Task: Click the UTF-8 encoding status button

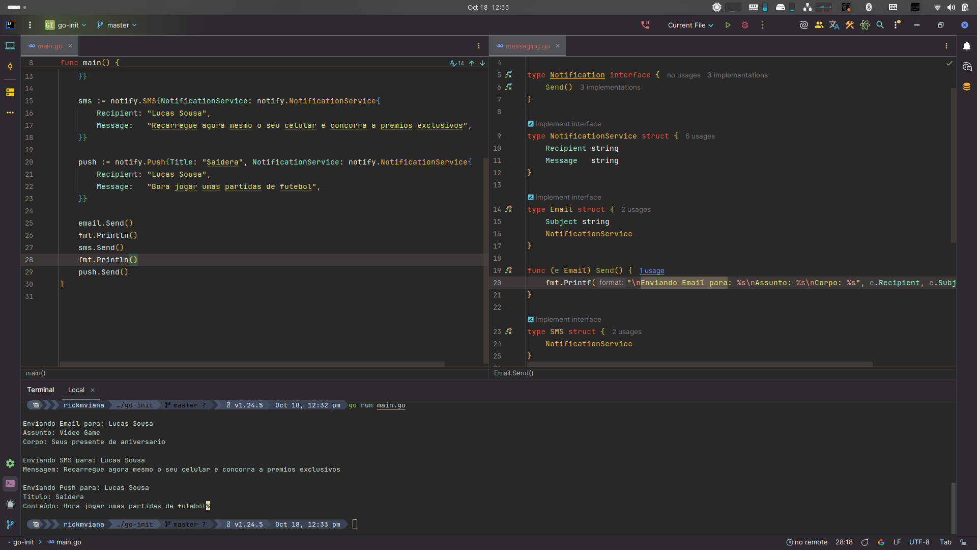Action: 919,542
